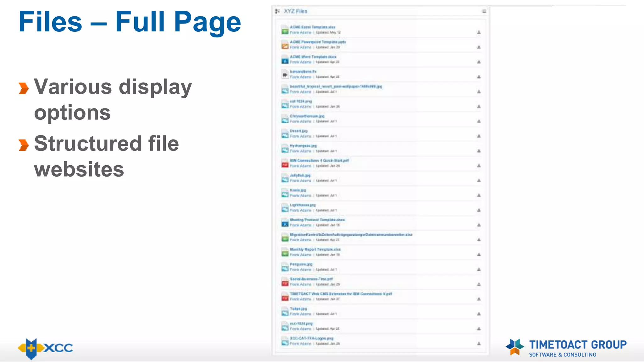Open Social-Business-Tree.pdf link
Image resolution: width=644 pixels, height=362 pixels.
click(x=311, y=279)
